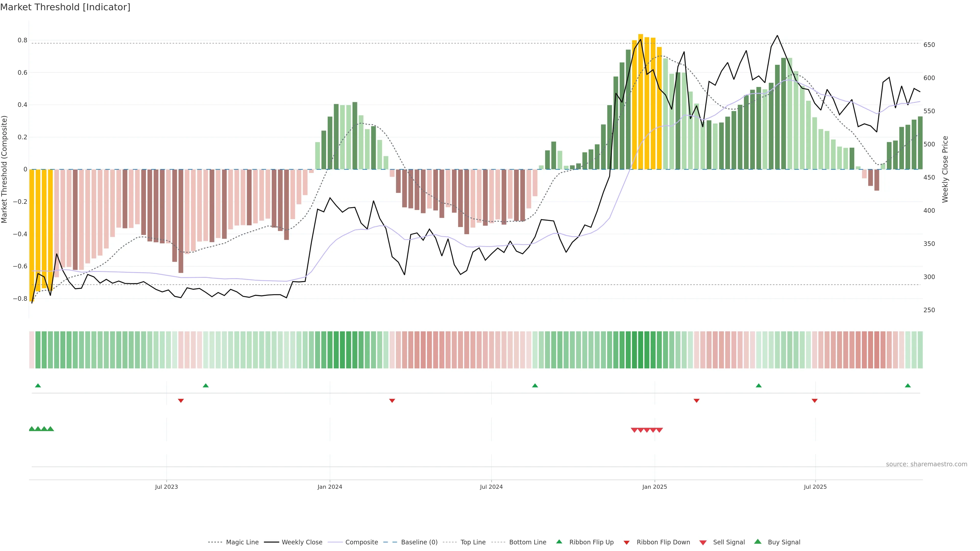
Task: Click Ribbon Flip Down legend triangle icon
Action: tap(627, 543)
